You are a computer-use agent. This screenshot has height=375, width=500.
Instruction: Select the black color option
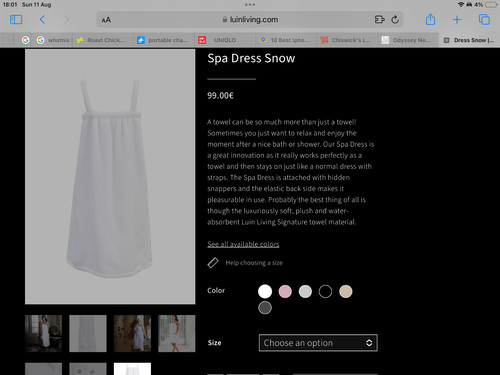(x=325, y=291)
